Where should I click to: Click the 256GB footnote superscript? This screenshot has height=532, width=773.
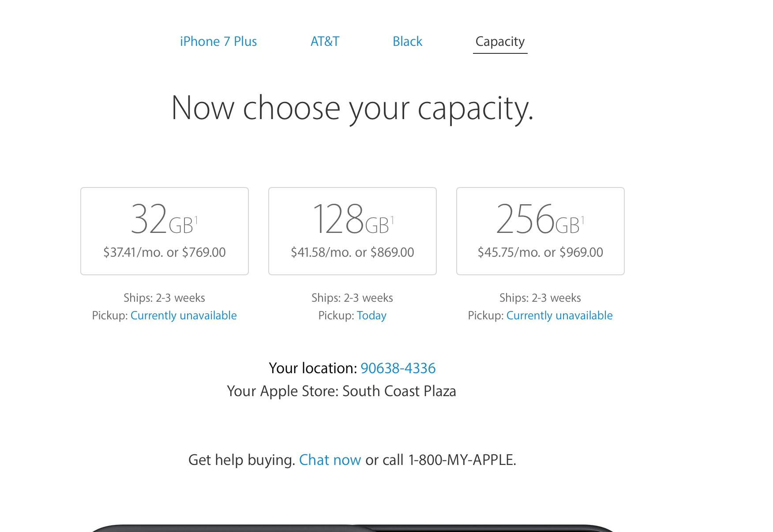tap(582, 220)
